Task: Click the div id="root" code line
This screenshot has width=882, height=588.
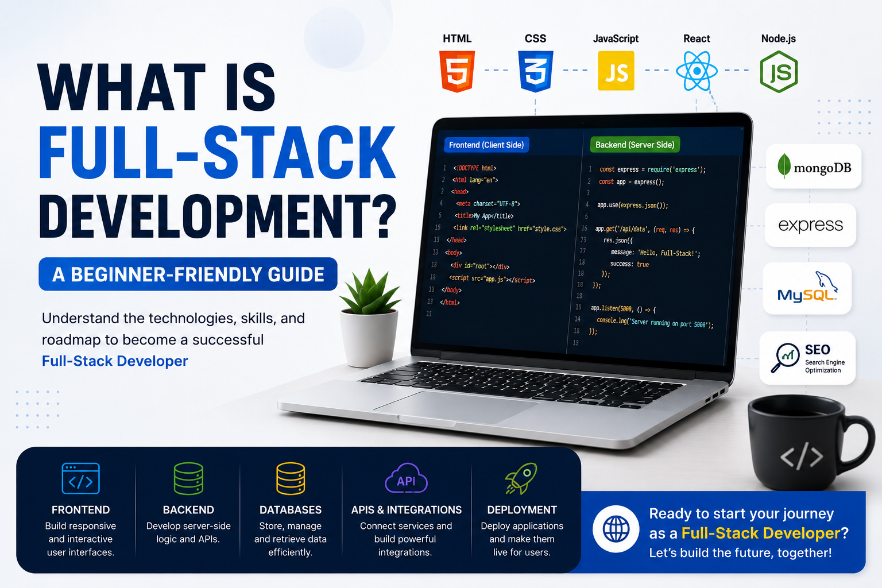Action: coord(479,266)
